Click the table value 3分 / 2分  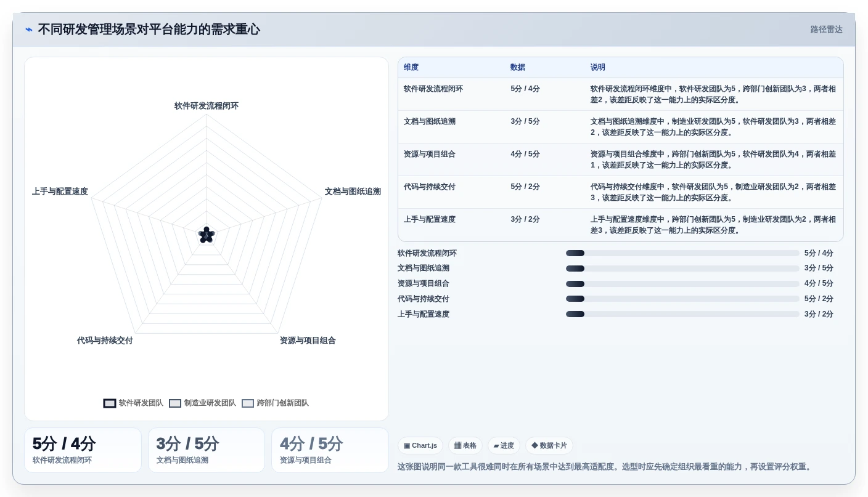[x=525, y=219]
